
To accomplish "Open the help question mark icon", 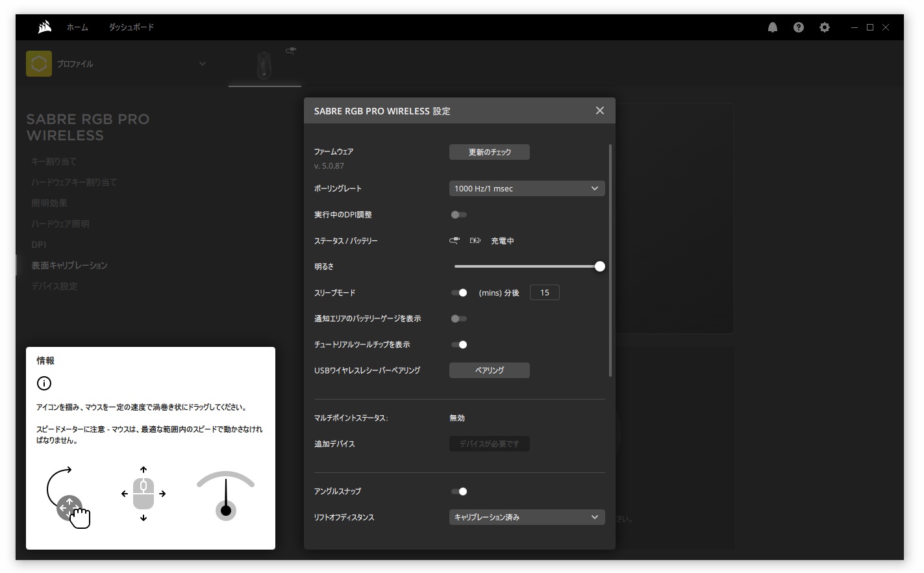I will pyautogui.click(x=799, y=27).
